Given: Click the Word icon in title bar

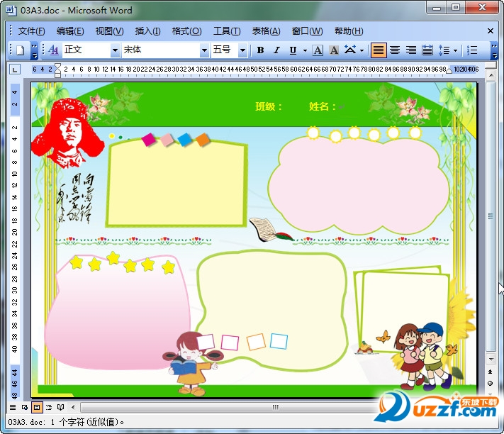Looking at the screenshot, I should (x=11, y=10).
